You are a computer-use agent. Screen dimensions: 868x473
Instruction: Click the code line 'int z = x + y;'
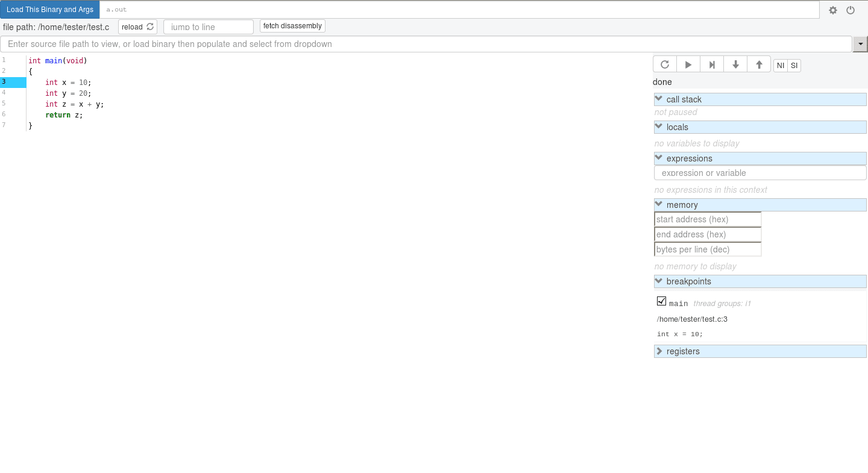[x=75, y=104]
